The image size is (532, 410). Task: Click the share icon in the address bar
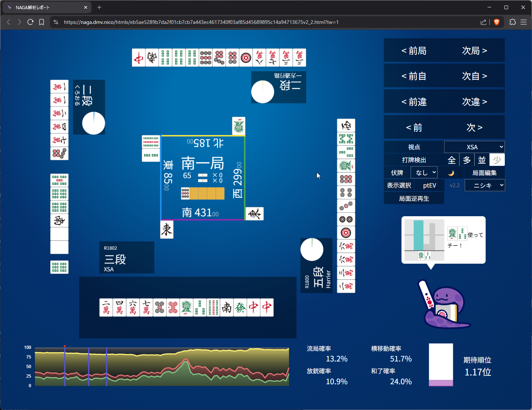483,22
